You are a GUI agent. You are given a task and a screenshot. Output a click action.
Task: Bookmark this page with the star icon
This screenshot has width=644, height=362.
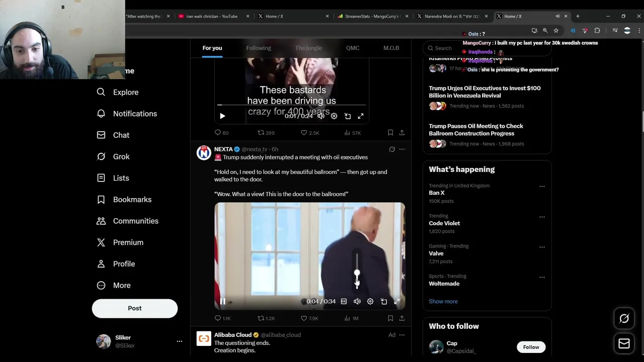[556, 31]
